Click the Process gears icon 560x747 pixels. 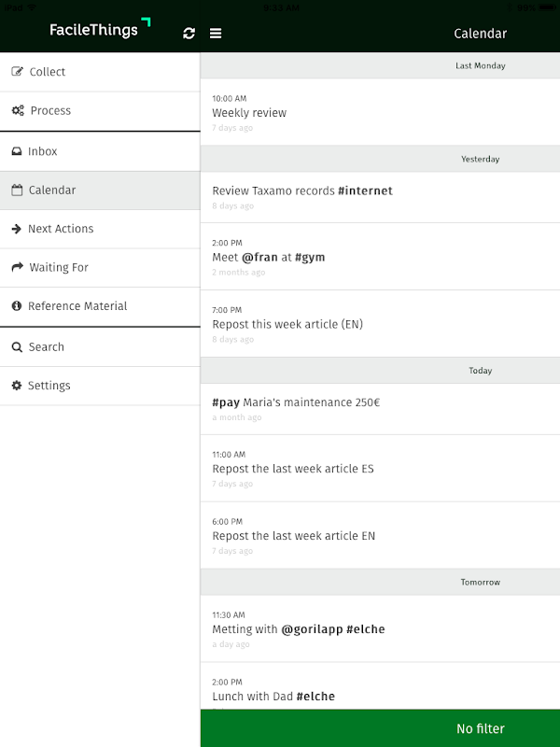click(18, 111)
